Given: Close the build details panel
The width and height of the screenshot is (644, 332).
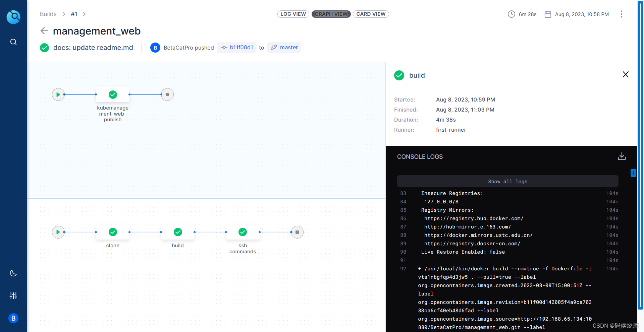Looking at the screenshot, I should [626, 74].
